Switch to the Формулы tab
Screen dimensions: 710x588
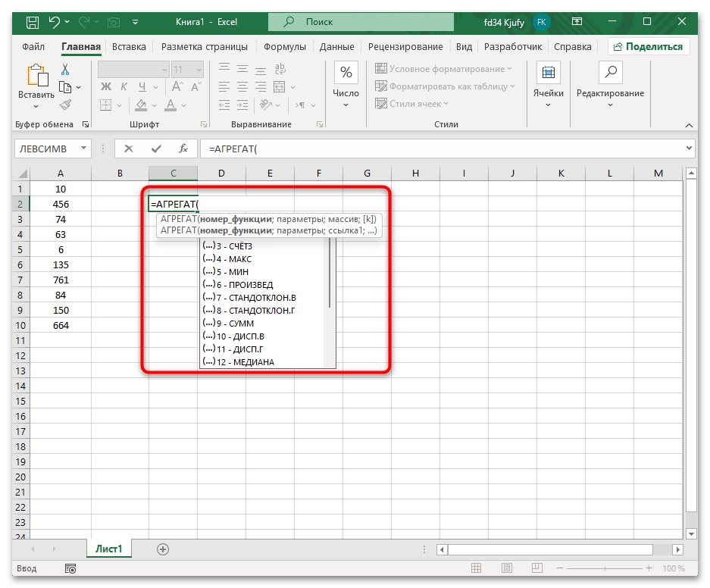tap(284, 47)
